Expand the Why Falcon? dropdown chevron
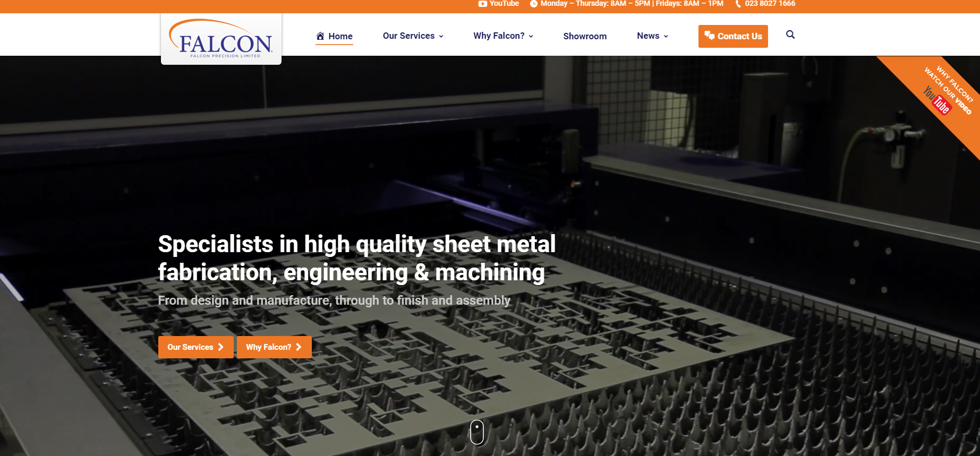Viewport: 980px width, 456px height. coord(531,36)
